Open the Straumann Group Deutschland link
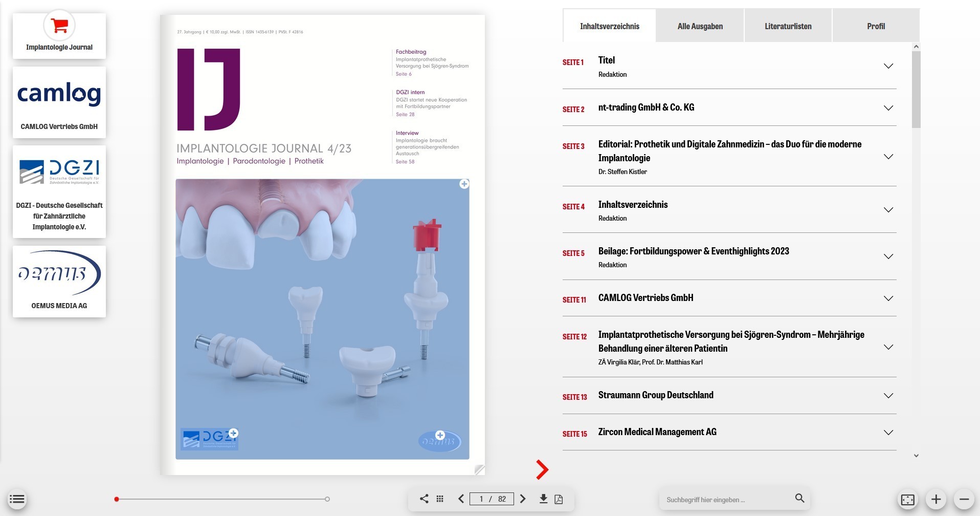The image size is (980, 516). point(656,395)
